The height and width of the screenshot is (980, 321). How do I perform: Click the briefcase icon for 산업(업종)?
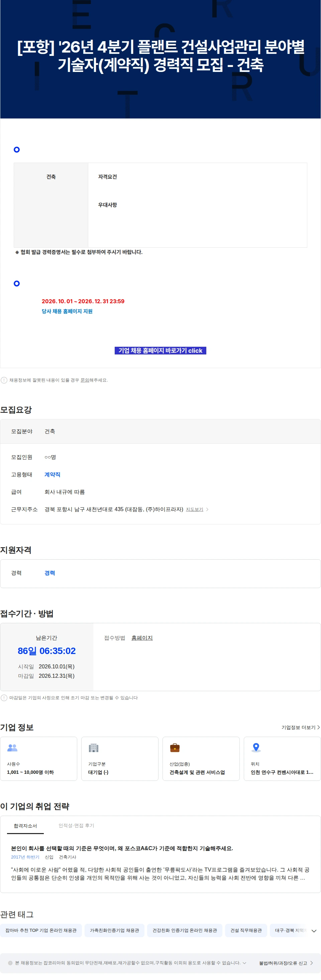pos(175,748)
